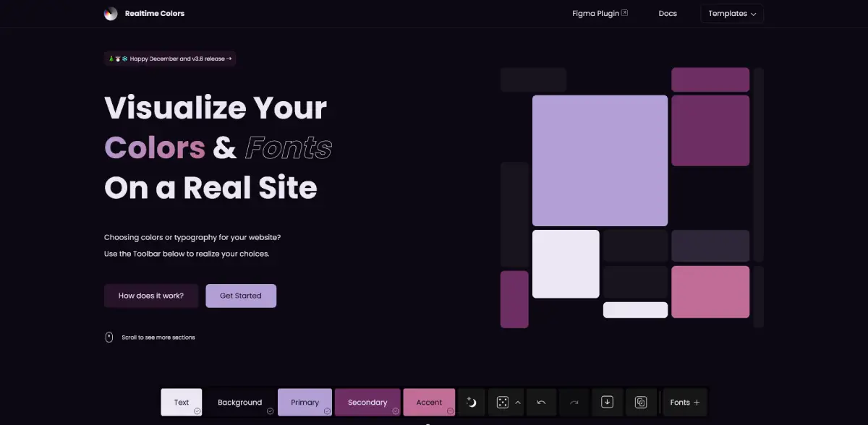Expand randomize options chevron beside dice
Image resolution: width=868 pixels, height=425 pixels.
click(518, 403)
